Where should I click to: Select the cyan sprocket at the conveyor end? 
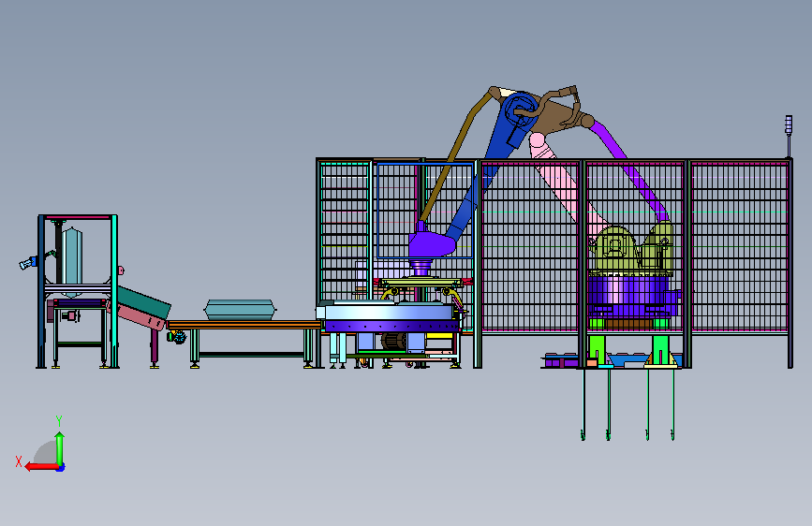(x=179, y=337)
